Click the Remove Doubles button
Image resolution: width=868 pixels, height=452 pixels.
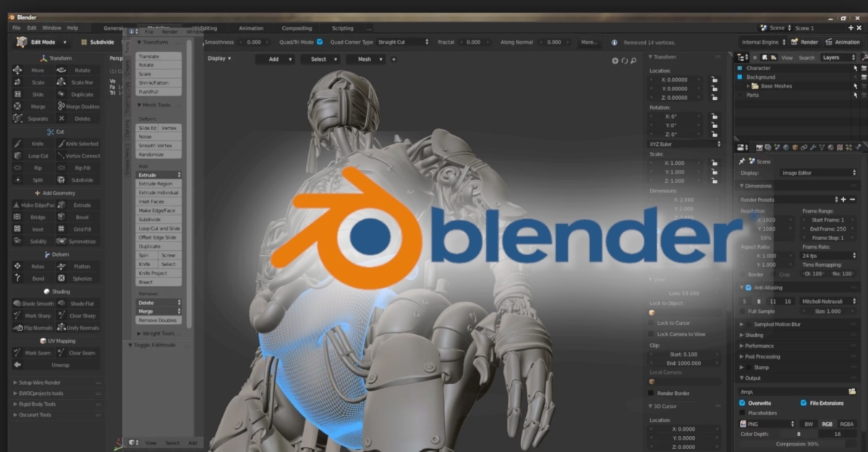(x=159, y=320)
